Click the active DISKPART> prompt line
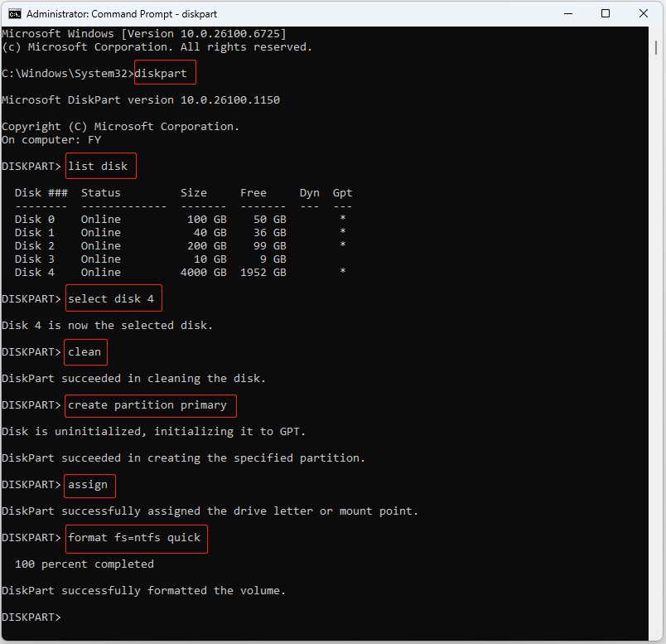666x644 pixels. pyautogui.click(x=31, y=617)
